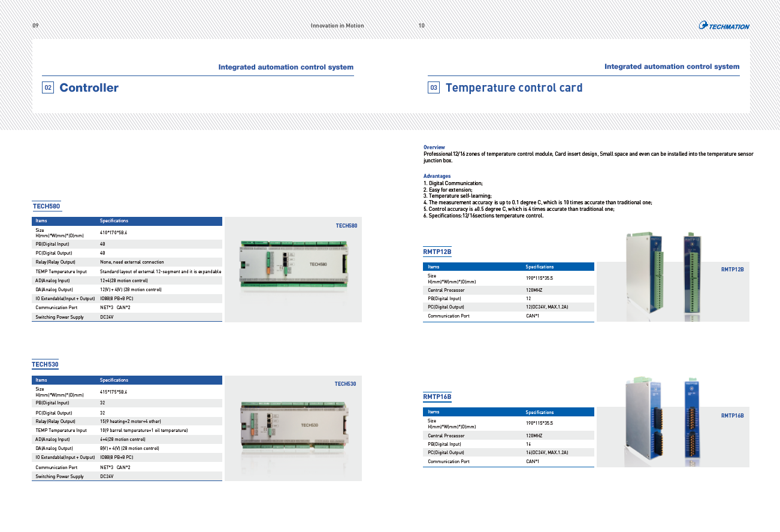Click the boxed section number 02
Viewport: 780px width, 532px height.
point(48,88)
